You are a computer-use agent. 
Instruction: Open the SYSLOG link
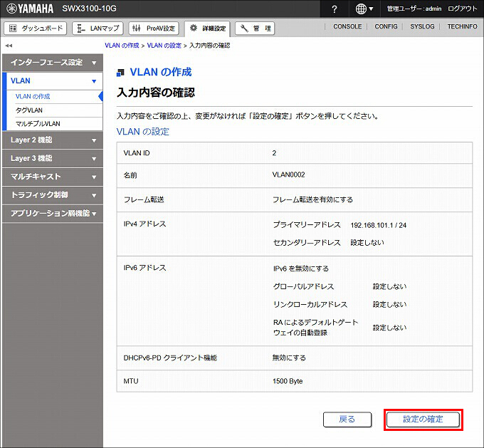[422, 26]
